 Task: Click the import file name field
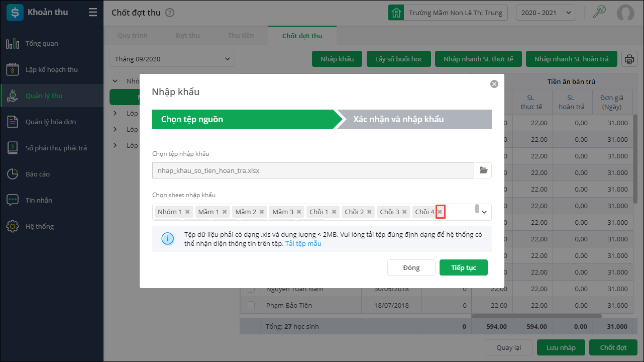point(313,170)
